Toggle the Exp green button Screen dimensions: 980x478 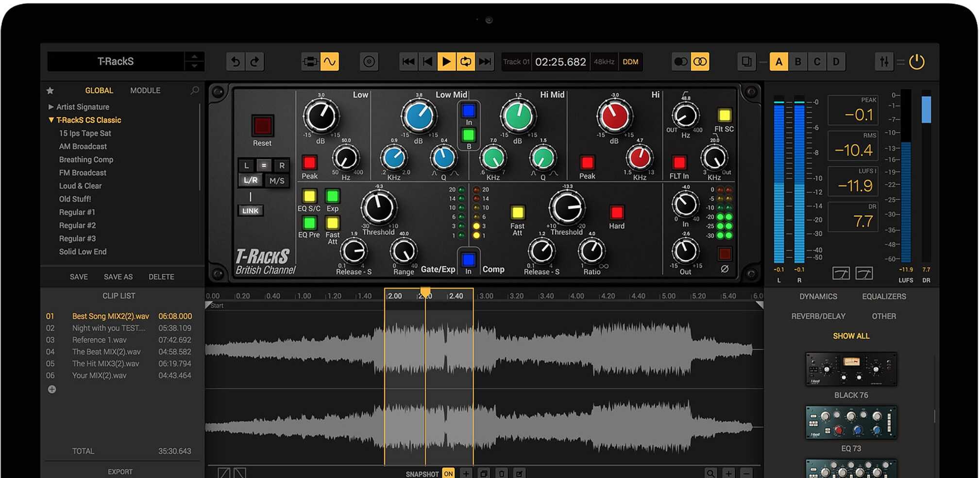(x=332, y=196)
